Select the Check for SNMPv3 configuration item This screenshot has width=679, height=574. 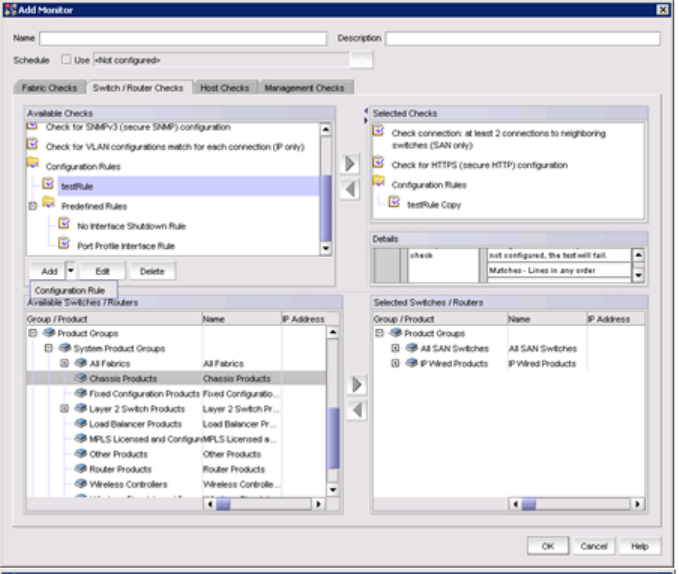138,127
